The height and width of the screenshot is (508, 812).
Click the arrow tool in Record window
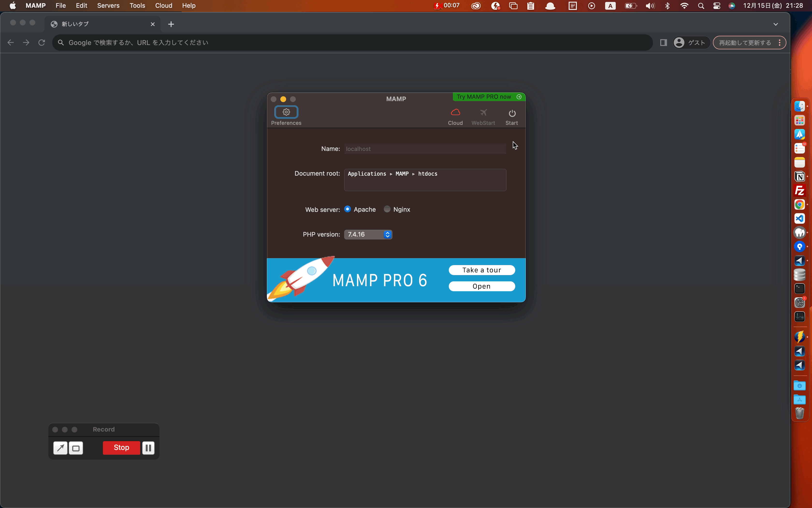coord(60,448)
